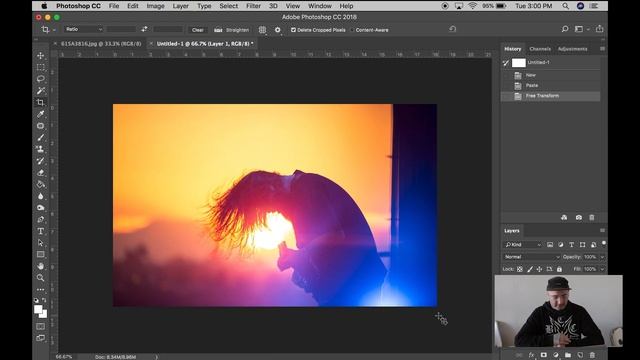The width and height of the screenshot is (640, 360).
Task: Create a new history snapshot
Action: tap(578, 218)
